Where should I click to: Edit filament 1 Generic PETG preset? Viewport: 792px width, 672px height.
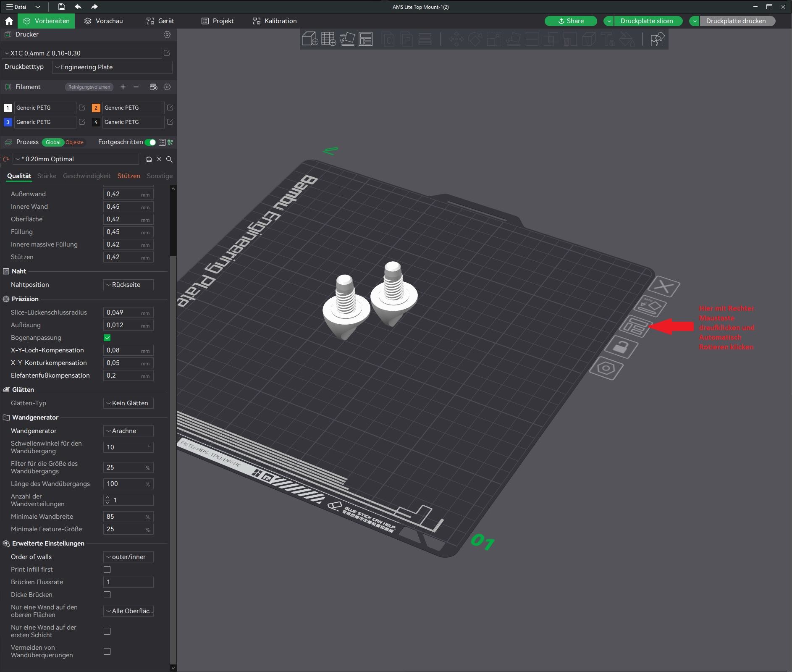pyautogui.click(x=82, y=108)
